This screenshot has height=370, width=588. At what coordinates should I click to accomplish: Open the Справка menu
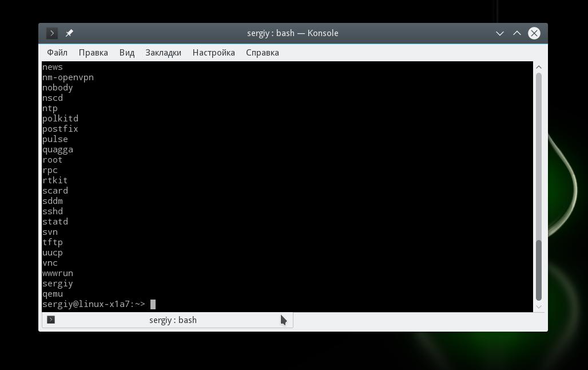pyautogui.click(x=263, y=53)
